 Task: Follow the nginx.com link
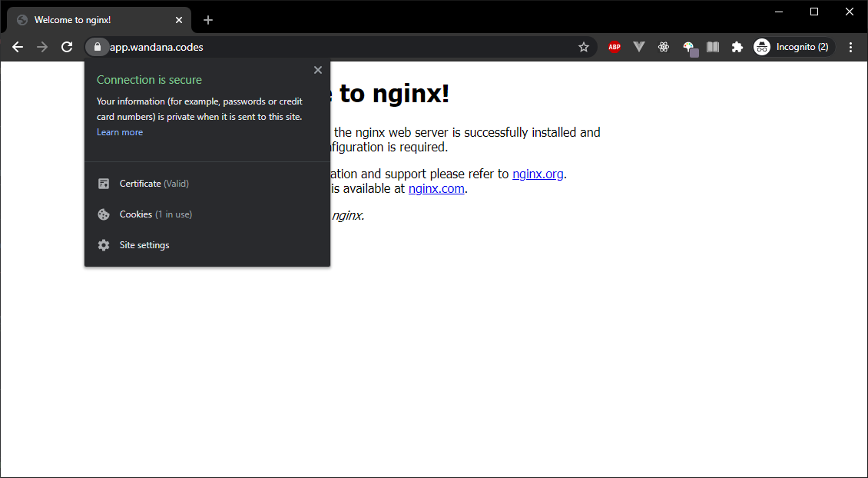pyautogui.click(x=436, y=188)
